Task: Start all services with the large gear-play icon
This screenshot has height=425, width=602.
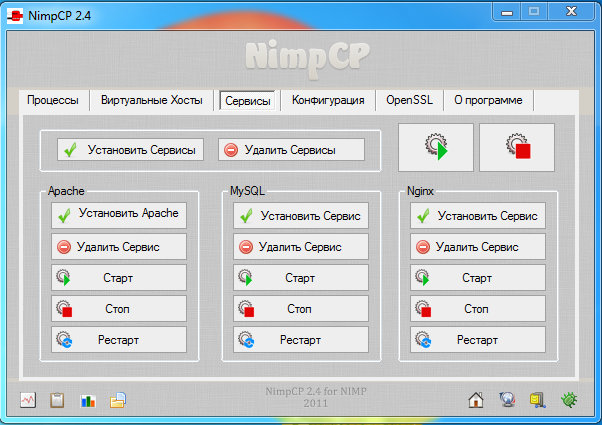Action: coord(436,147)
